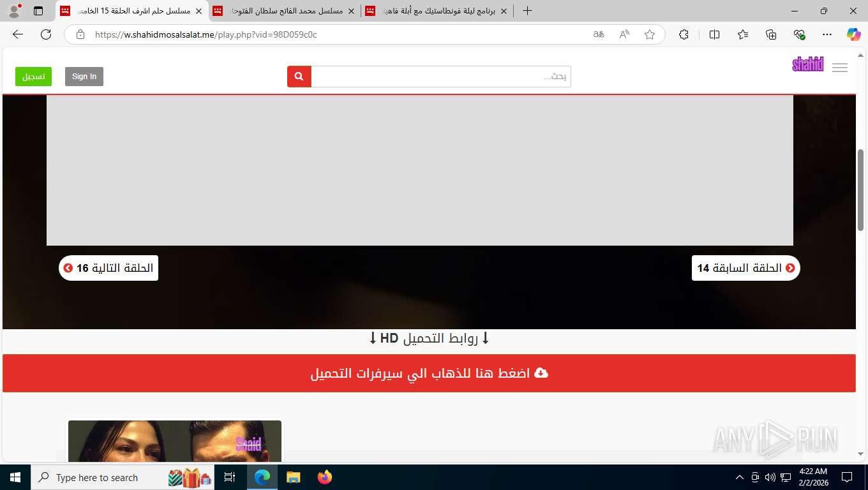Open notification center icon
The width and height of the screenshot is (868, 490).
847,477
